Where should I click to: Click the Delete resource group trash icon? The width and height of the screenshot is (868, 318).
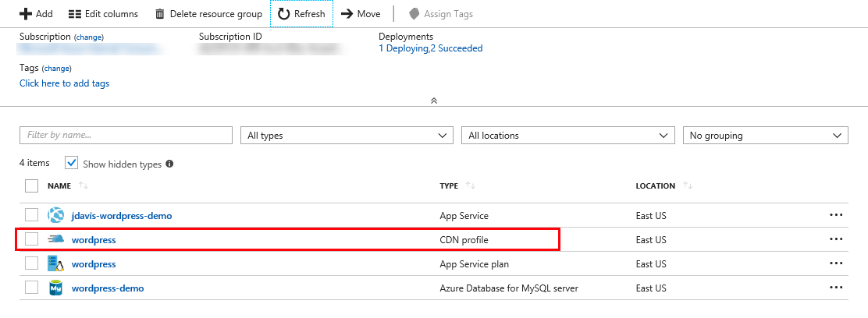point(160,14)
